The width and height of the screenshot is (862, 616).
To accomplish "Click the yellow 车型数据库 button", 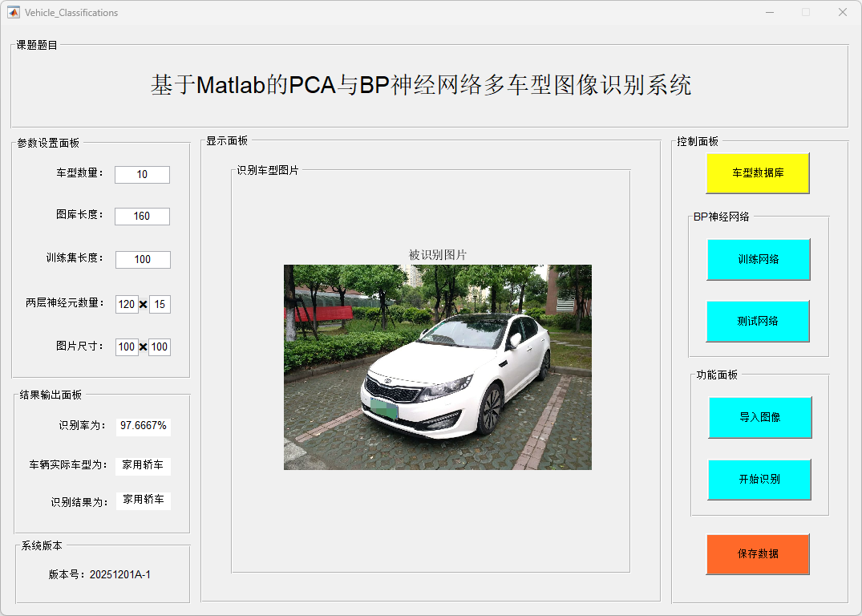I will [x=758, y=173].
